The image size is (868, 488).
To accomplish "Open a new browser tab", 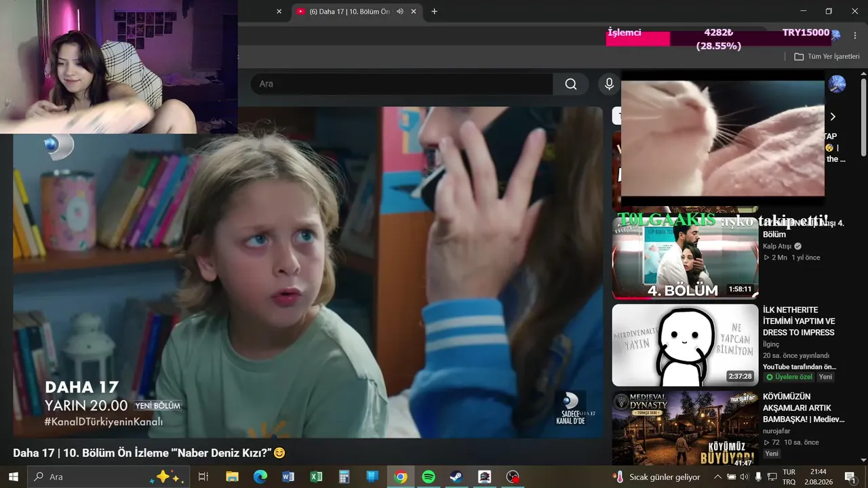I will (434, 12).
